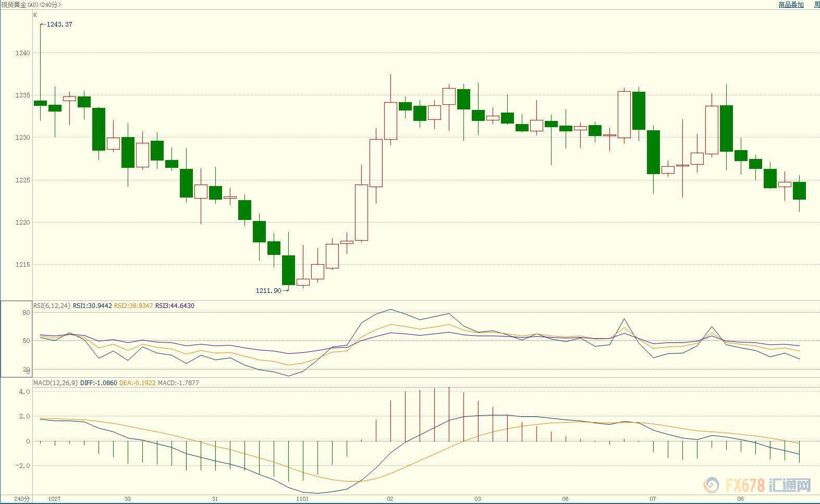Click the 1215 price axis label
Screen dimensions: 820x504
coord(23,265)
